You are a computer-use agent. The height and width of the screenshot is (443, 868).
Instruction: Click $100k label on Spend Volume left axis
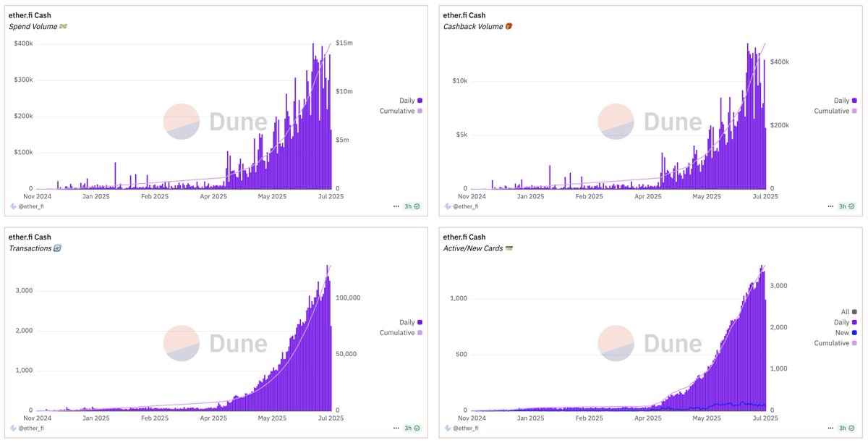24,152
